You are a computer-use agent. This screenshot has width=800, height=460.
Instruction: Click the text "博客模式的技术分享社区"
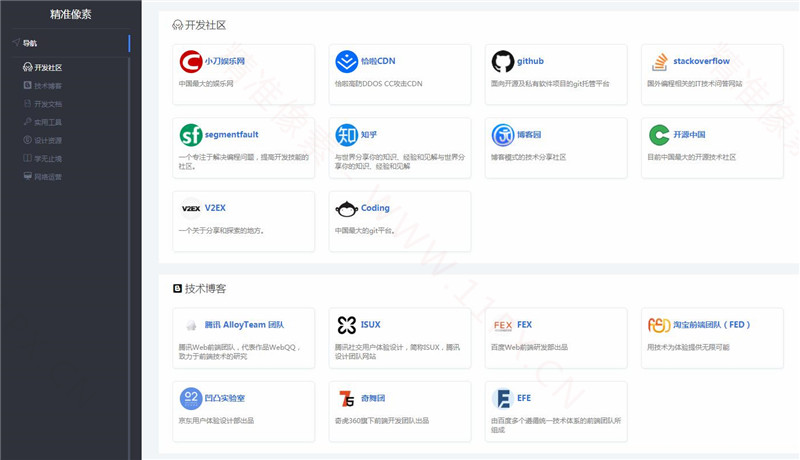(x=529, y=157)
